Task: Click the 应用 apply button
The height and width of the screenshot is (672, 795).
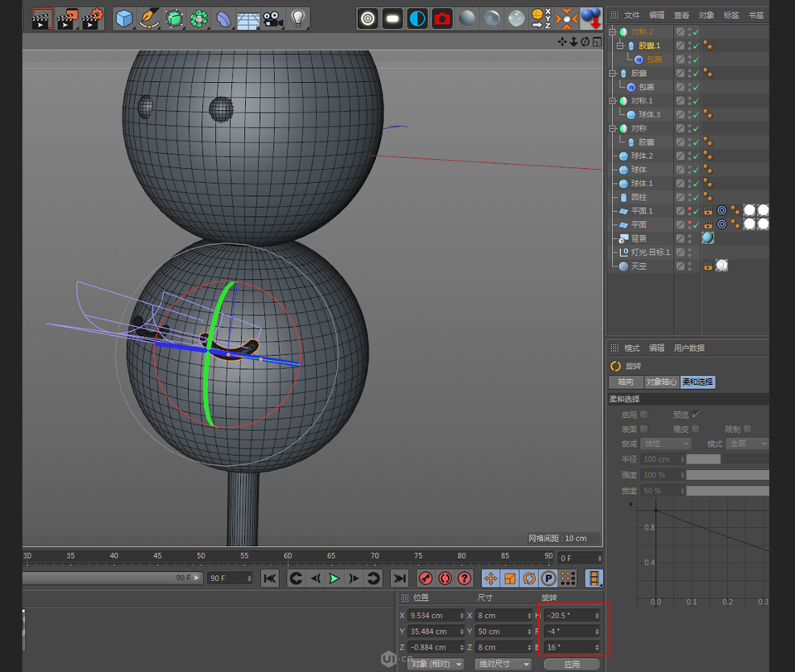Action: [x=575, y=664]
